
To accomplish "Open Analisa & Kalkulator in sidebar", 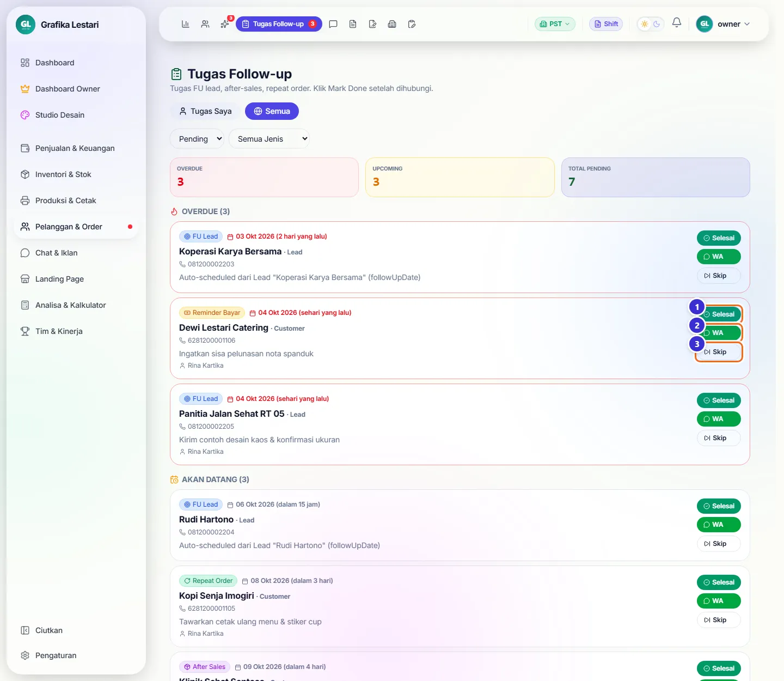I will click(76, 305).
